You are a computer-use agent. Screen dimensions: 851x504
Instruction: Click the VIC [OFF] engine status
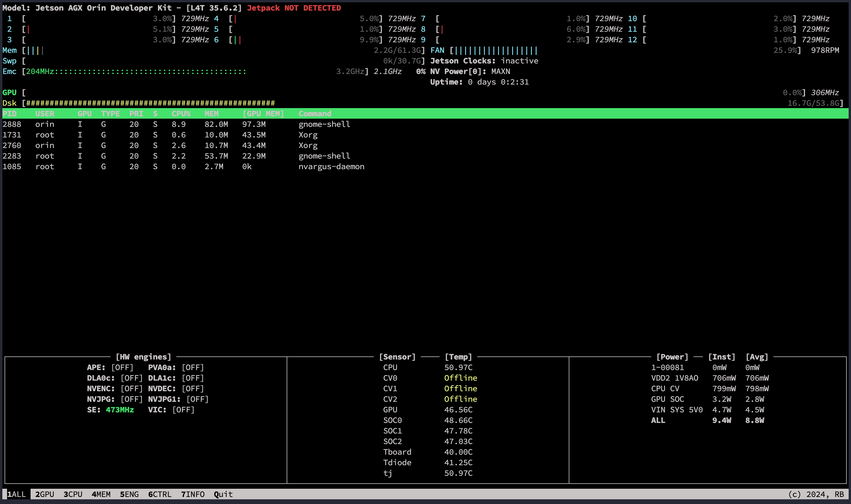coord(171,410)
